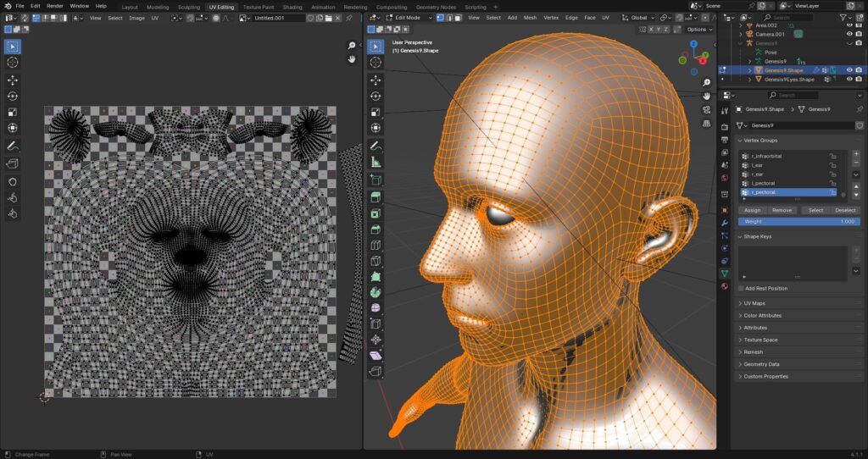The image size is (868, 459).
Task: Open the File menu
Action: pyautogui.click(x=20, y=6)
